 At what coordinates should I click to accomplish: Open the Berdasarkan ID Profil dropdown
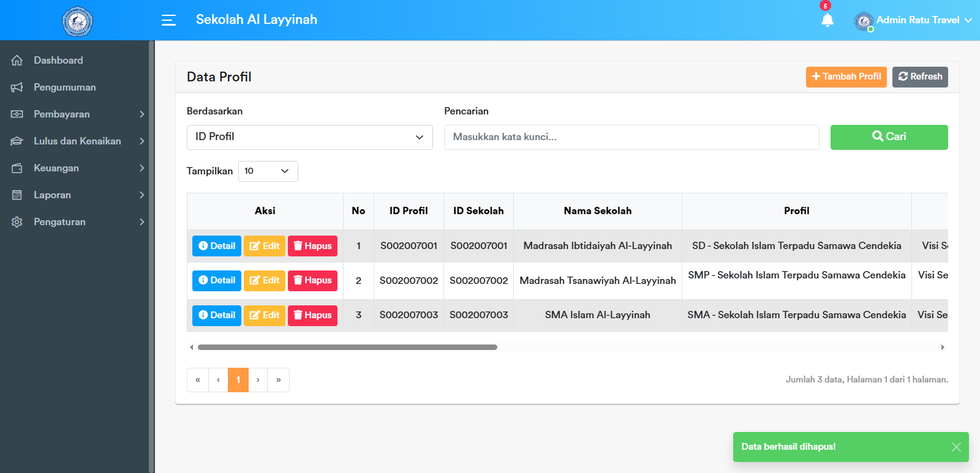(309, 137)
